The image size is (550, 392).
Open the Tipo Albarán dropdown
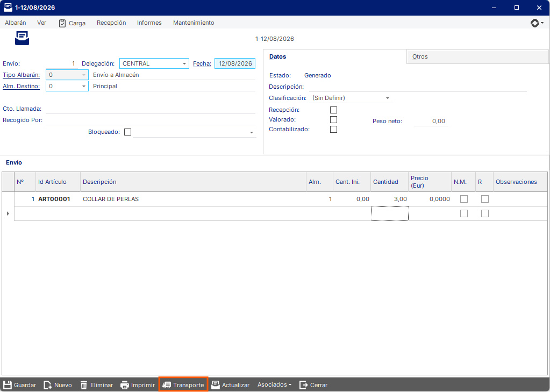[x=84, y=75]
